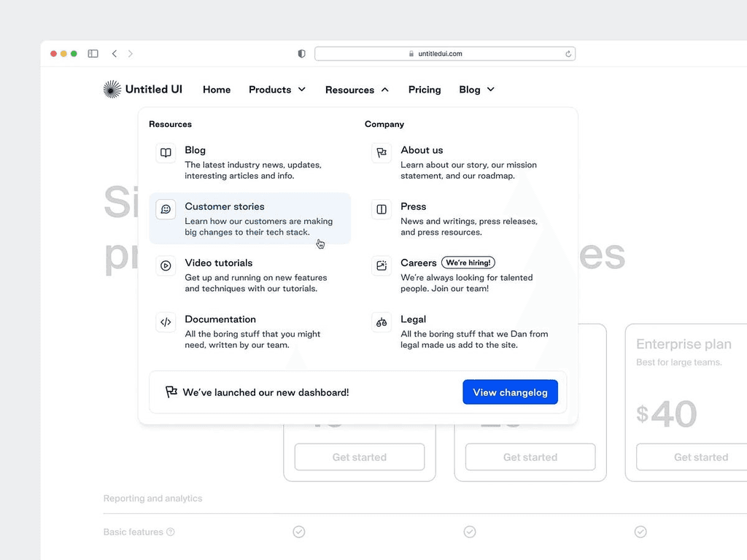Click the Blog book icon in Resources menu
This screenshot has width=747, height=560.
165,153
